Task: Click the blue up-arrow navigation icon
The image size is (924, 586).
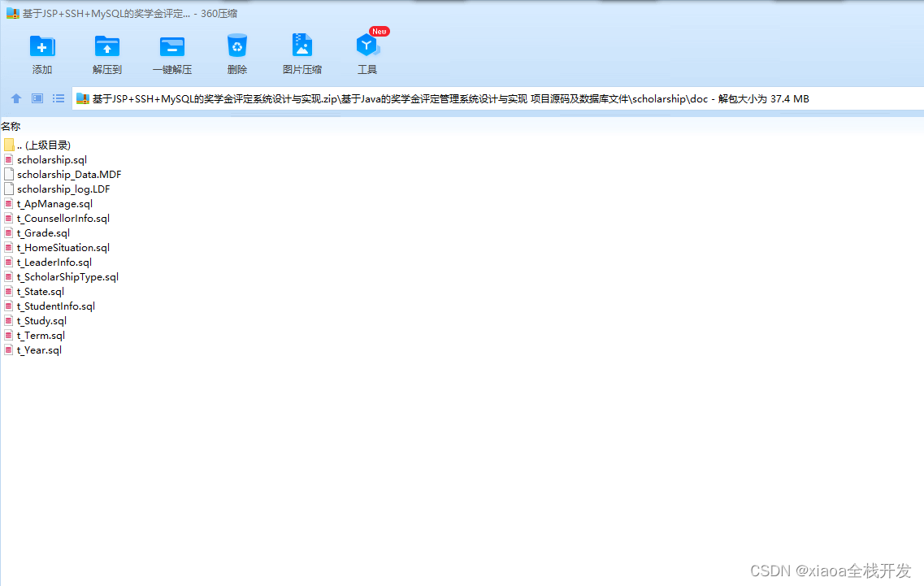Action: pos(15,98)
